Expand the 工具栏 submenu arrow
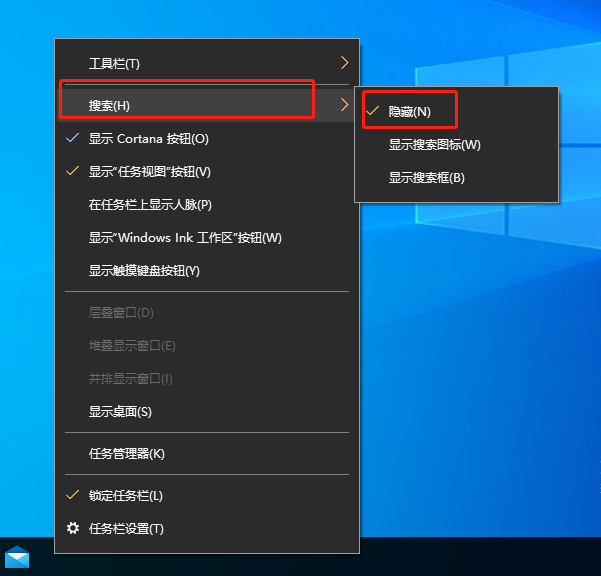The height and width of the screenshot is (576, 601). (344, 63)
